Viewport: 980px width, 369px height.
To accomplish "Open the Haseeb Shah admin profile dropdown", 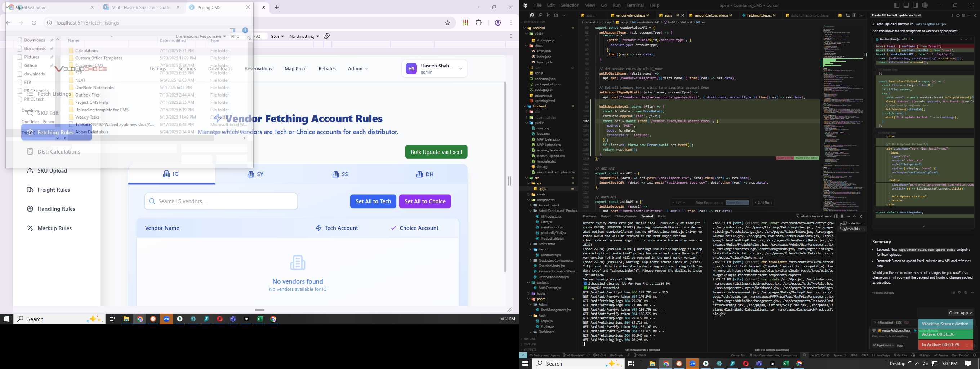I will (435, 69).
